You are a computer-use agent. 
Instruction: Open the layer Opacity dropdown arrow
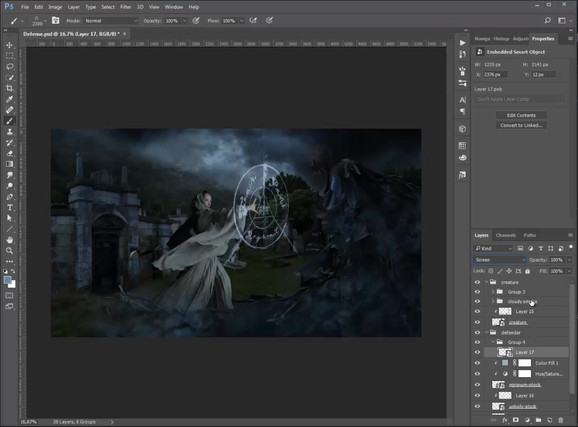click(569, 260)
